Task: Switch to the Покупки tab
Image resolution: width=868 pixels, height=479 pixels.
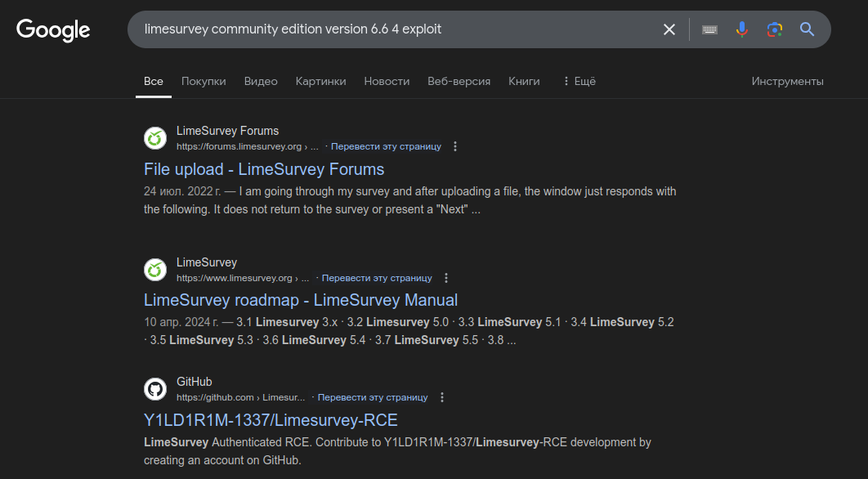Action: 204,82
